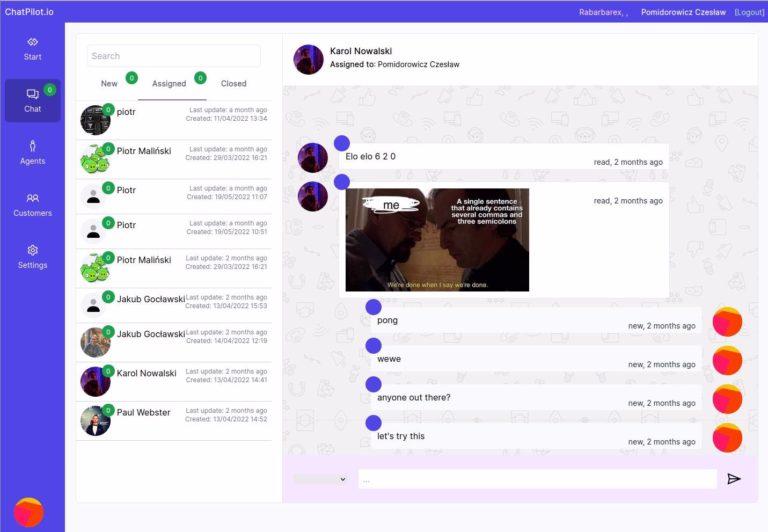Open Jakub Gocławski conversation created 14/04/2022
This screenshot has width=768, height=532.
174,342
